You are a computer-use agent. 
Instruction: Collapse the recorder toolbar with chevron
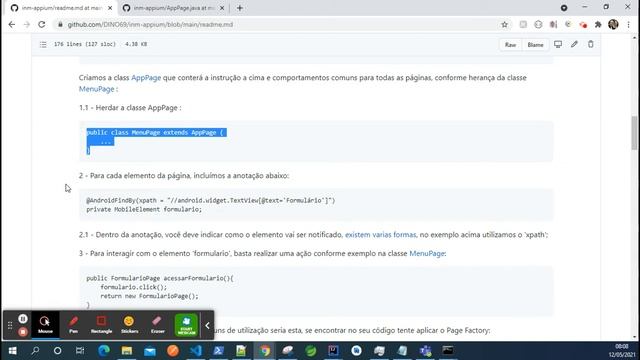pos(207,325)
